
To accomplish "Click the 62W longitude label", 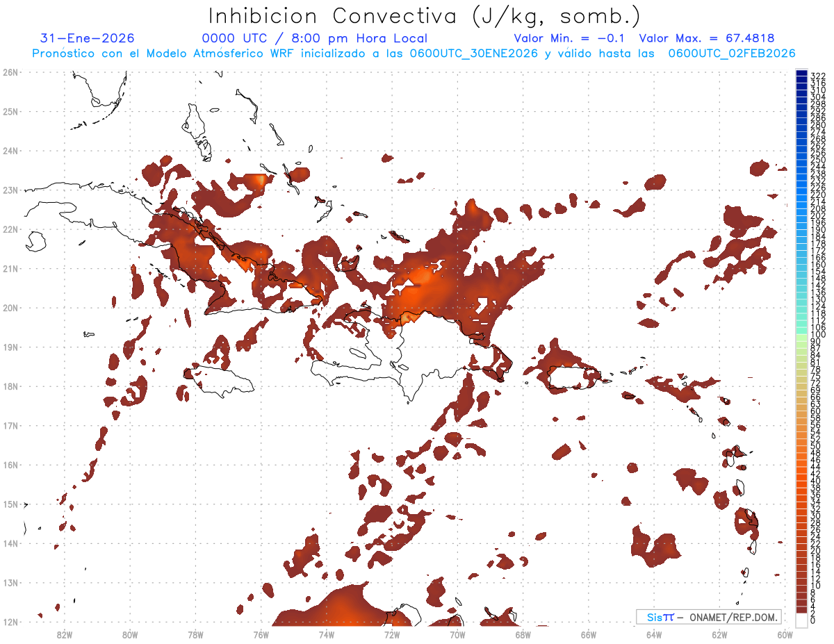I will (x=719, y=634).
